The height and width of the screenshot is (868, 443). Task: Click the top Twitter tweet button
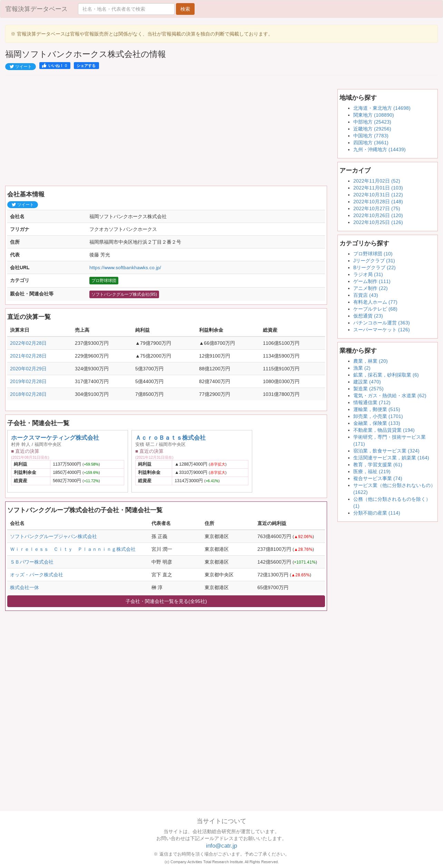[x=20, y=67]
